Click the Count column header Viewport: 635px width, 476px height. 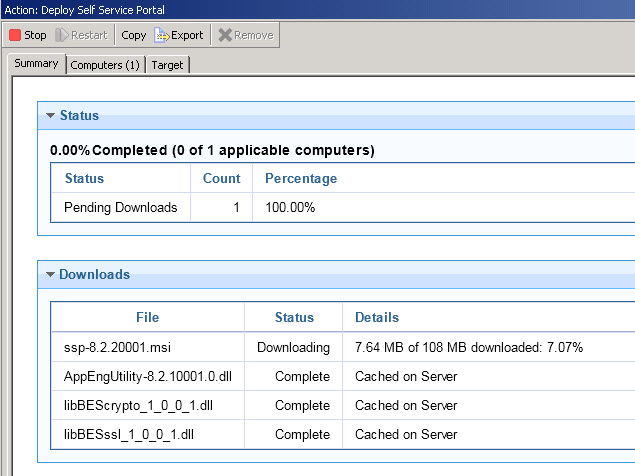(x=221, y=179)
